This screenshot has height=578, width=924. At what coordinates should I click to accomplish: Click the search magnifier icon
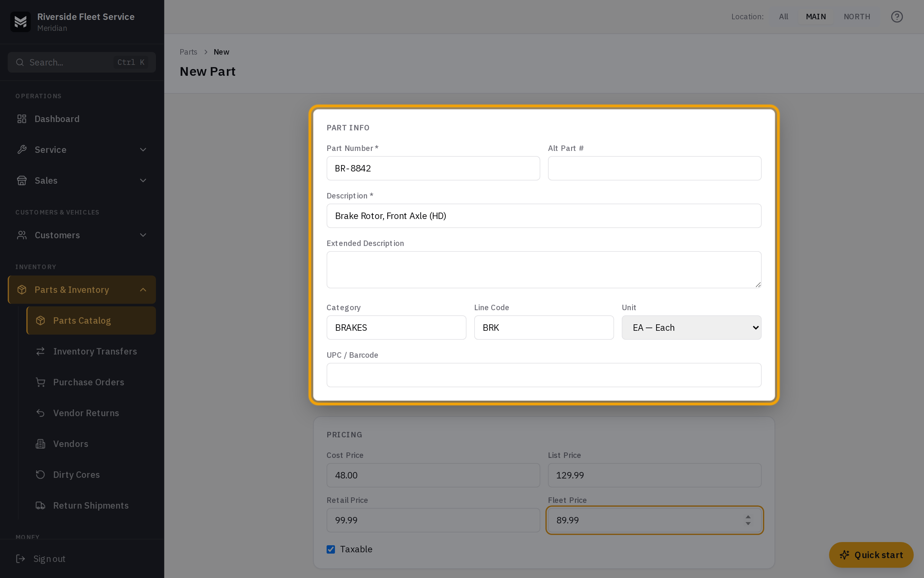click(x=20, y=62)
